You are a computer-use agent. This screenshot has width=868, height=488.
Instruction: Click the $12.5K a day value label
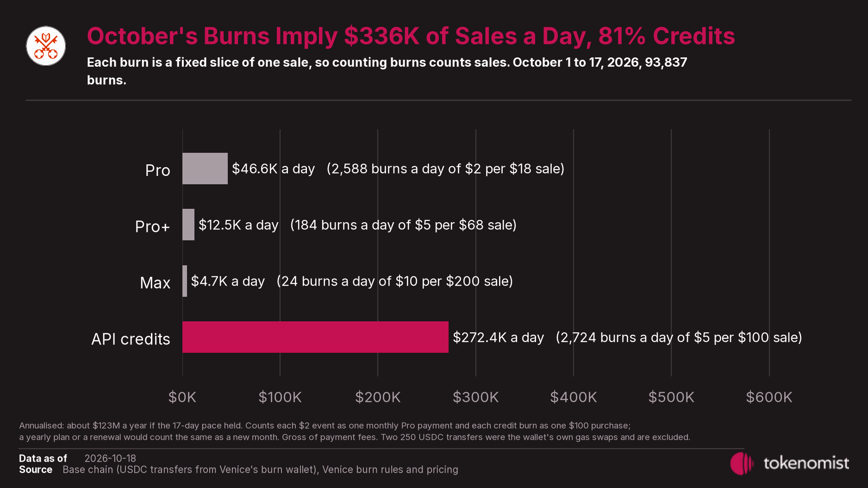[x=238, y=225]
